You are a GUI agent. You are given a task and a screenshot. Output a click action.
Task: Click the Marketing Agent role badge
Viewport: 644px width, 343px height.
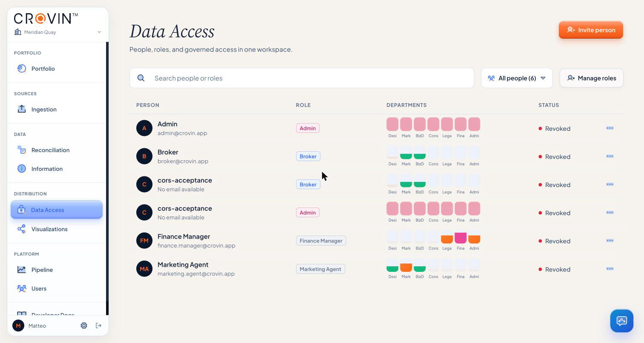point(320,269)
